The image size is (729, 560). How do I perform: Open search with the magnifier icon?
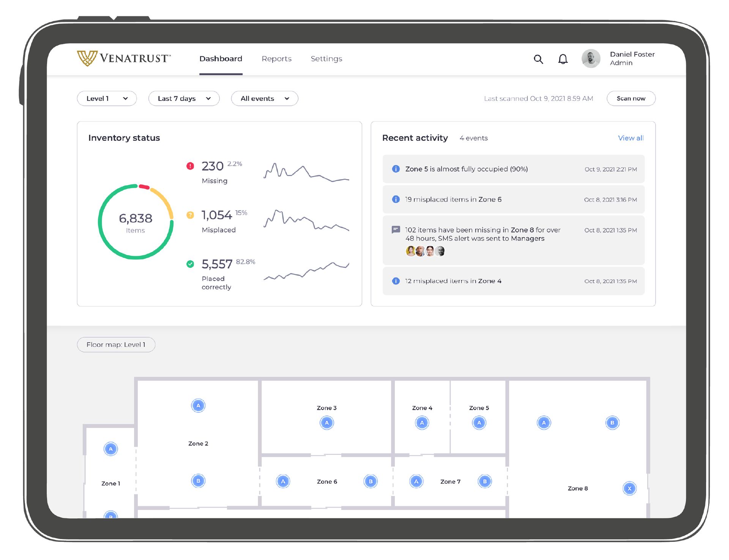click(x=538, y=59)
